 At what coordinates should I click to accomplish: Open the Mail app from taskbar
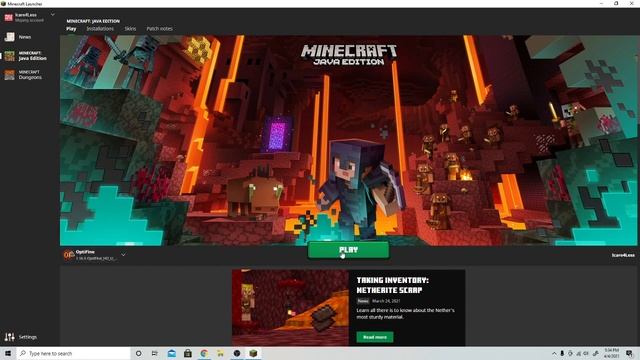click(172, 353)
